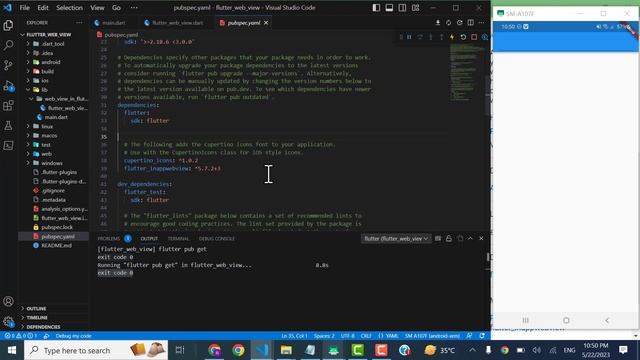Open the Selection menu
The height and width of the screenshot is (360, 640).
[69, 8]
